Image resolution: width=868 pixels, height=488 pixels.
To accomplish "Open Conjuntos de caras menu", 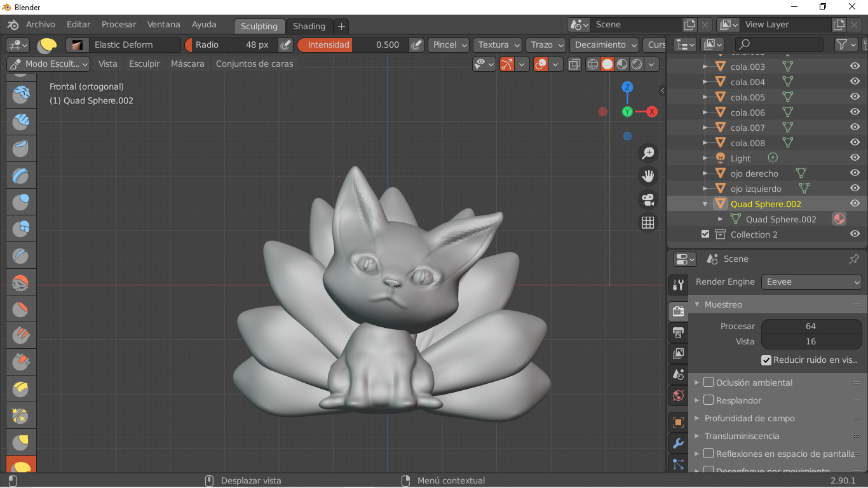I will coord(255,64).
